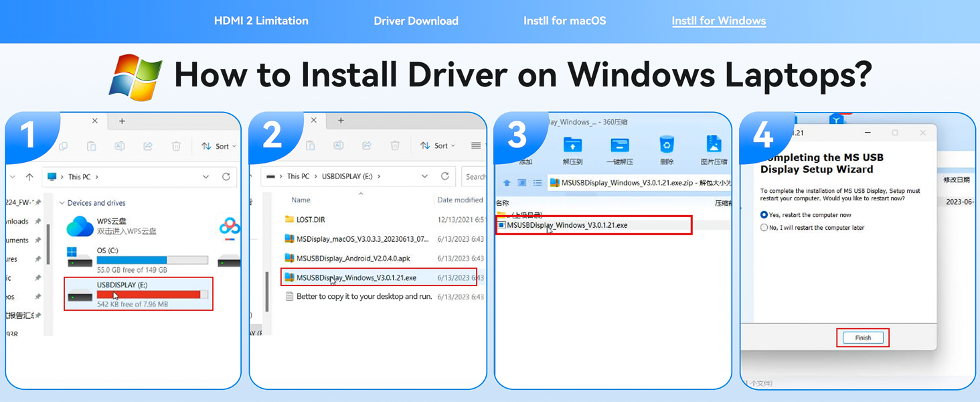
Task: Open the Sort dropdown in panel 1
Action: (x=219, y=146)
